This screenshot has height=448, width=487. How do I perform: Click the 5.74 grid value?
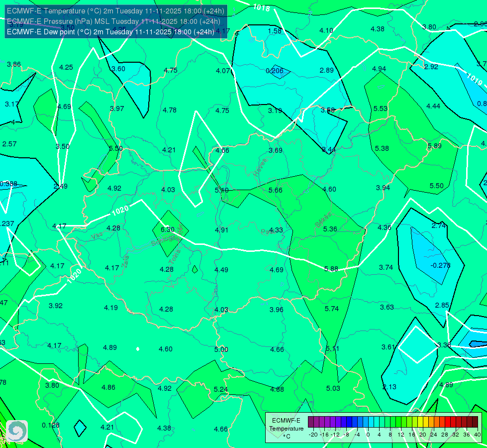[332, 309]
